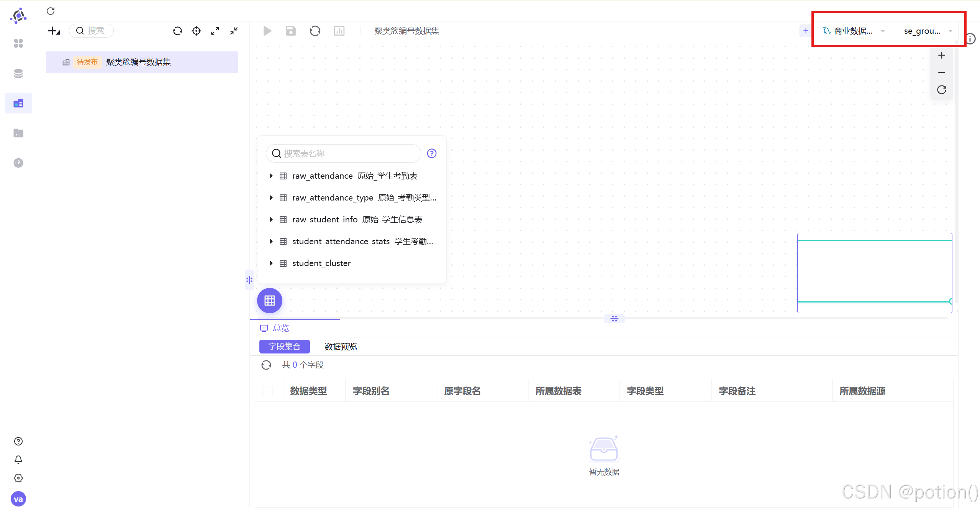Open the settings gear in sidebar
The height and width of the screenshot is (508, 980).
pyautogui.click(x=18, y=478)
